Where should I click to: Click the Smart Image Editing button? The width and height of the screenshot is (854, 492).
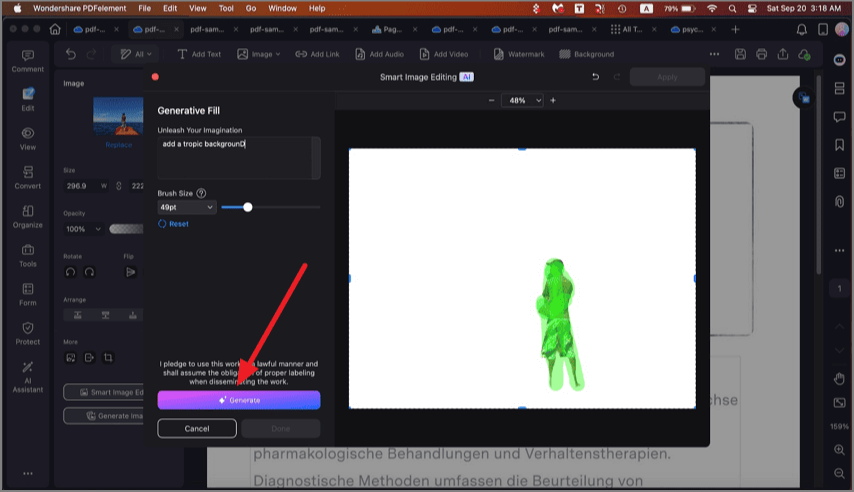(104, 392)
